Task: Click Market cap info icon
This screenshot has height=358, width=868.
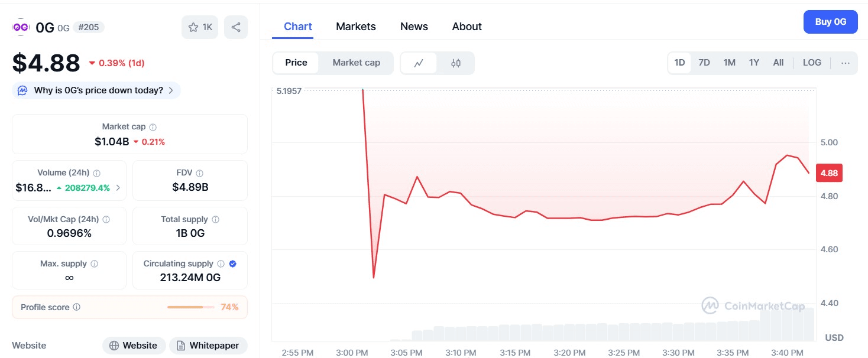Action: point(153,127)
